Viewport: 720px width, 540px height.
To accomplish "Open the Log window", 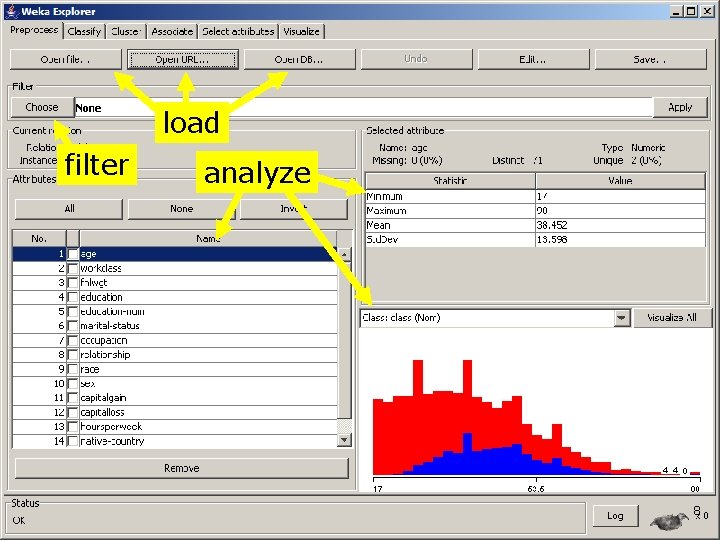I will (615, 516).
